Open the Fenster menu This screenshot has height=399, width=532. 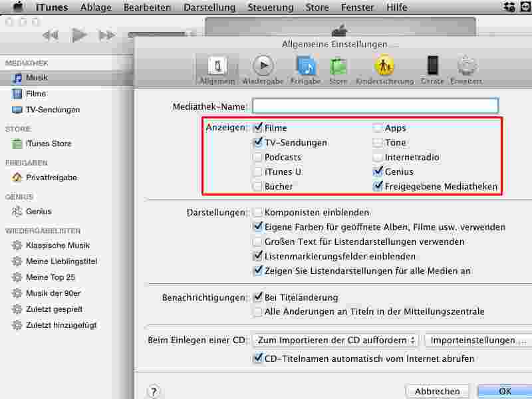pyautogui.click(x=357, y=7)
